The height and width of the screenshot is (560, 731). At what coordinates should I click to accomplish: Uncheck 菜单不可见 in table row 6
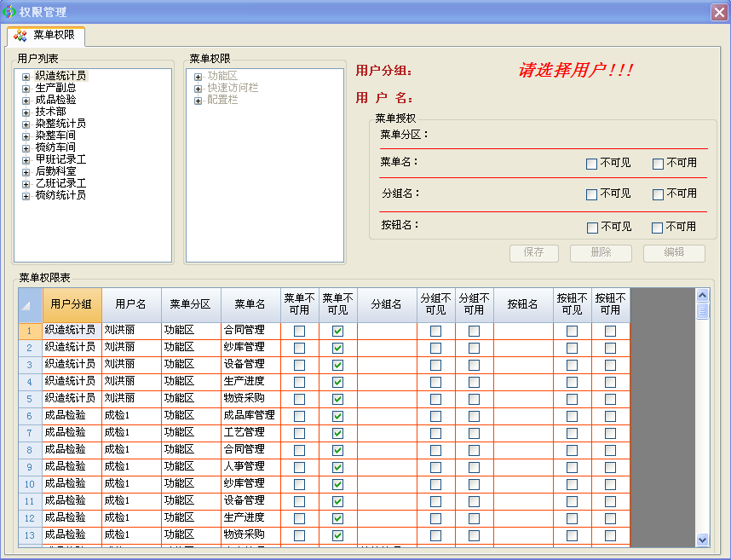[x=337, y=417]
